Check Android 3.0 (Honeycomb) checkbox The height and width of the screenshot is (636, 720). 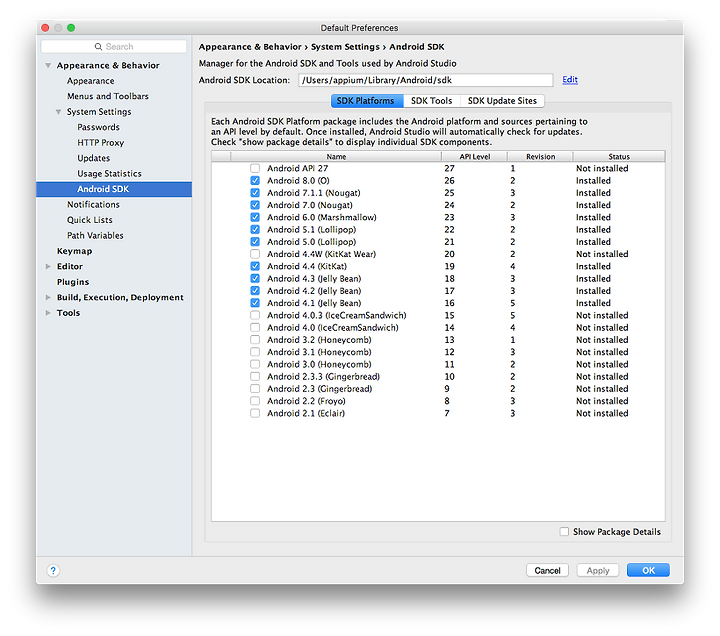(255, 364)
